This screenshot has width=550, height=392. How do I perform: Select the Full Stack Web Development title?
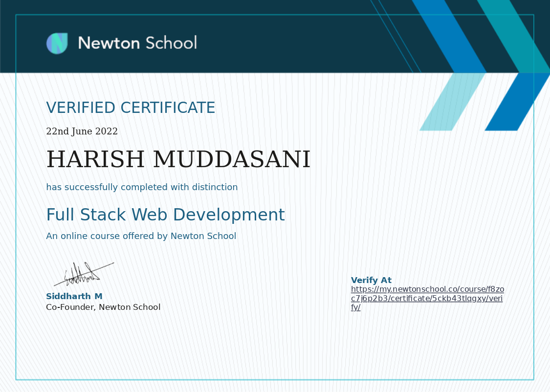165,215
